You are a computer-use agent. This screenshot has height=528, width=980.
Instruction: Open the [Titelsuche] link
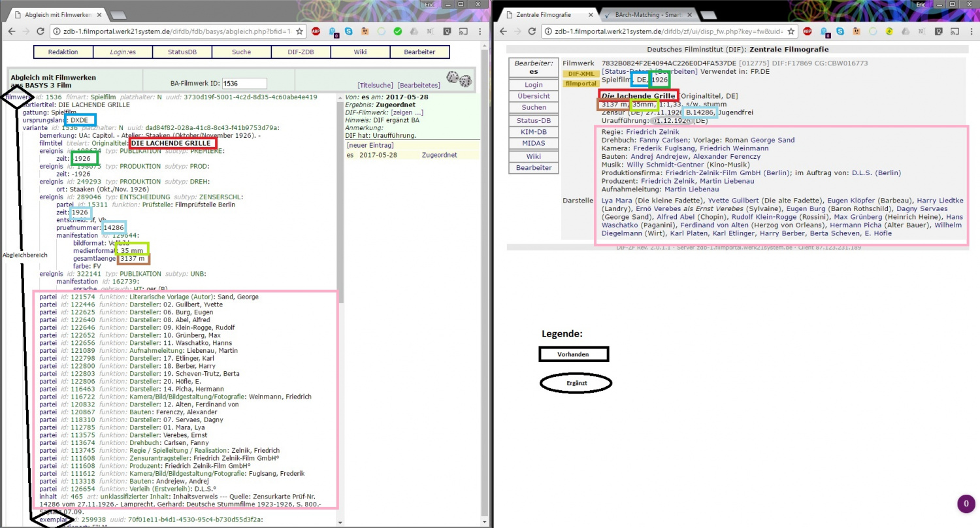[376, 86]
